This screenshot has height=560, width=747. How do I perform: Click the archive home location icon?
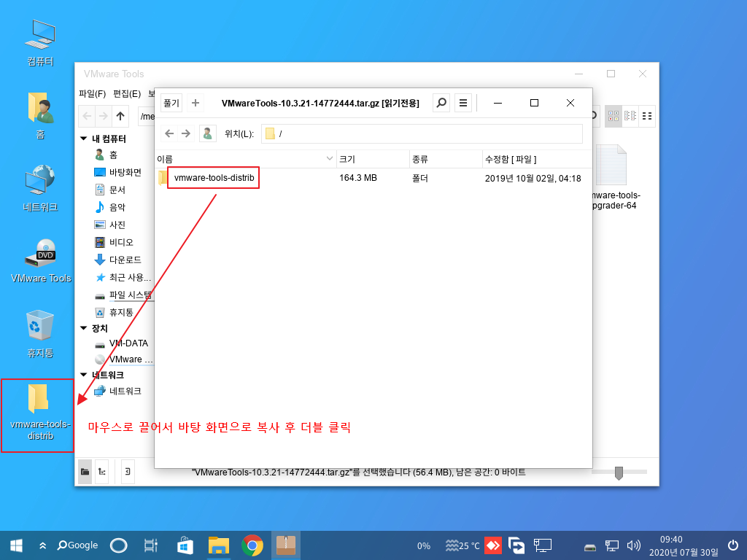(x=208, y=134)
